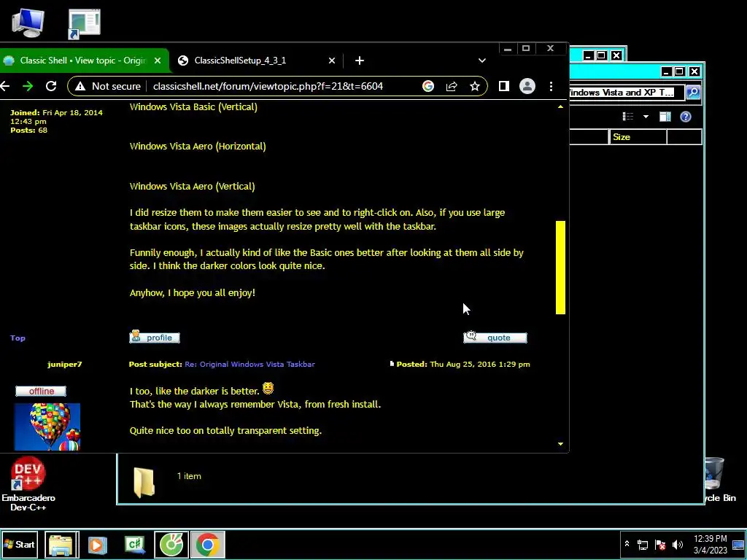Screen dimensions: 747x560
Task: Show hidden system tray icons
Action: point(627,544)
